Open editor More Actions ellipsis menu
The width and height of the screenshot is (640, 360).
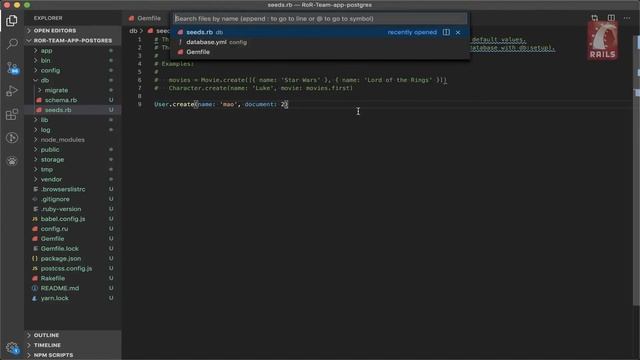627,18
